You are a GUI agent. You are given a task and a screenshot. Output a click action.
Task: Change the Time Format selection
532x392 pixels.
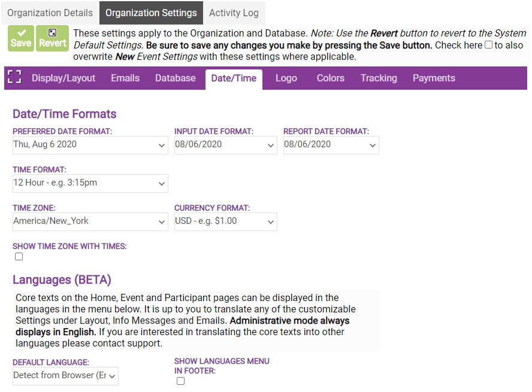point(90,183)
